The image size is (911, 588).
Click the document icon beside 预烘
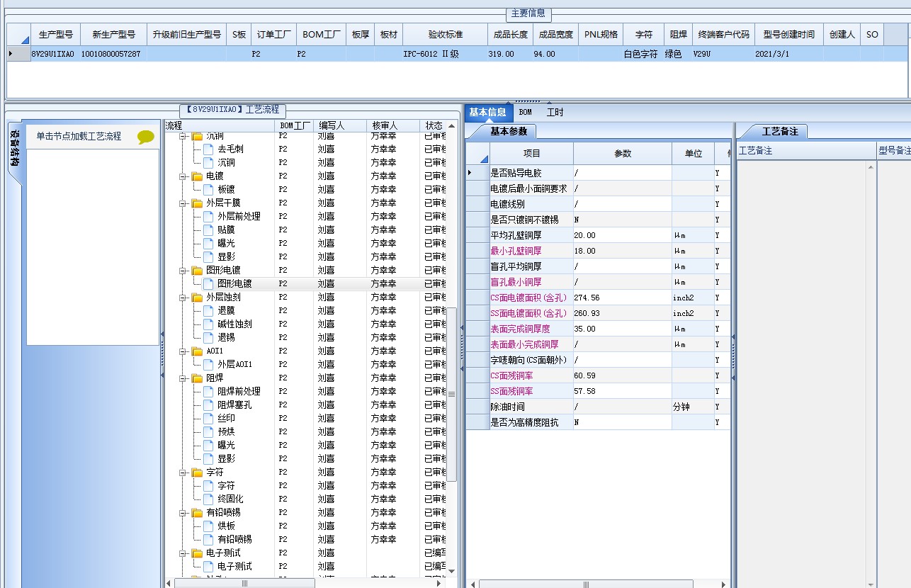point(208,432)
